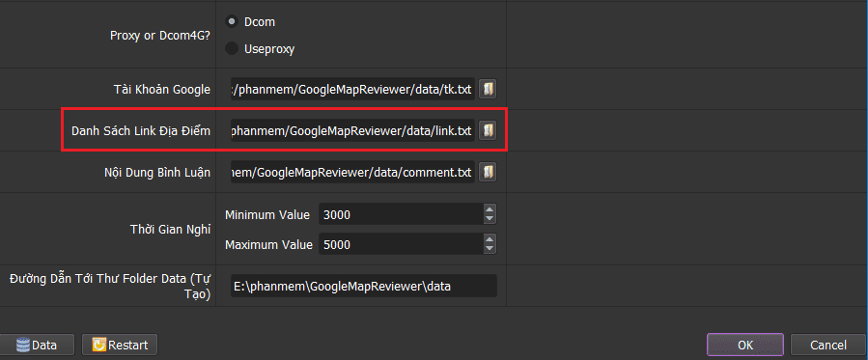The height and width of the screenshot is (360, 868).
Task: Decrease the Maximum Value spinner
Action: point(490,249)
